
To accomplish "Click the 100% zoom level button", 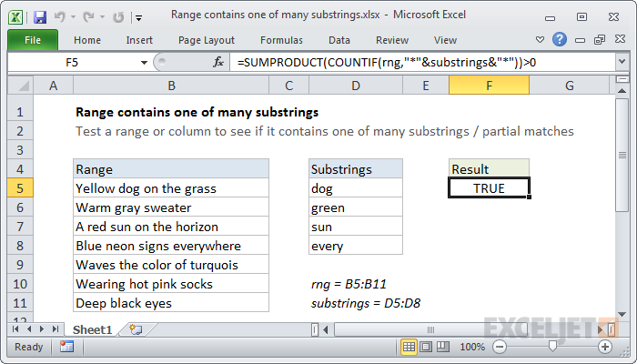I will [472, 347].
